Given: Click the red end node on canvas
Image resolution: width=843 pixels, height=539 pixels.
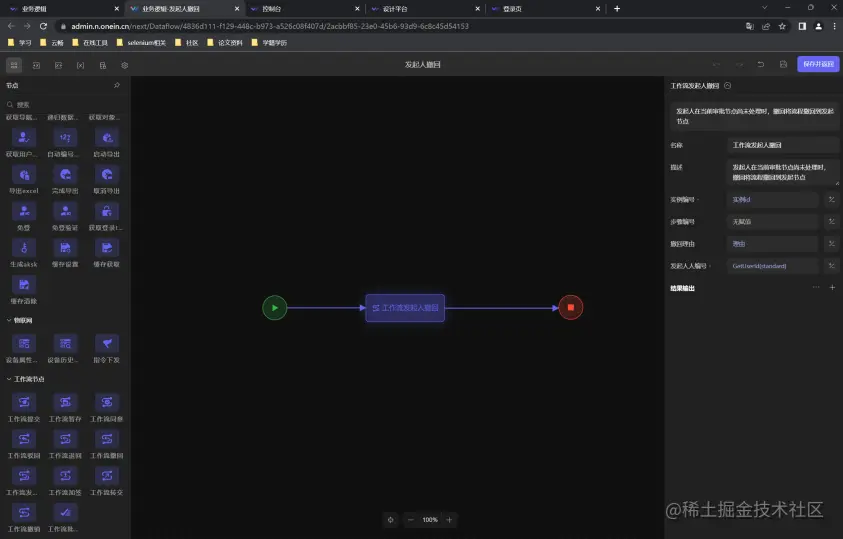Looking at the screenshot, I should [x=570, y=307].
